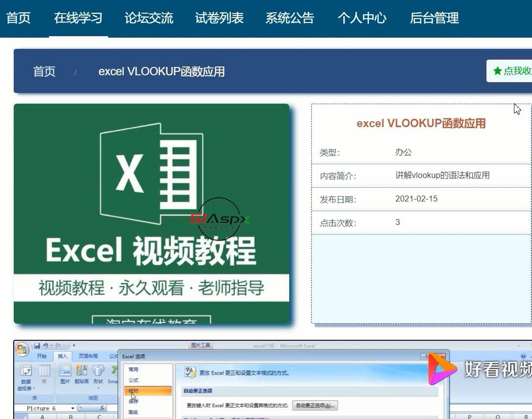The width and height of the screenshot is (532, 419).
Task: Open 后台管理 admin page
Action: 434,18
